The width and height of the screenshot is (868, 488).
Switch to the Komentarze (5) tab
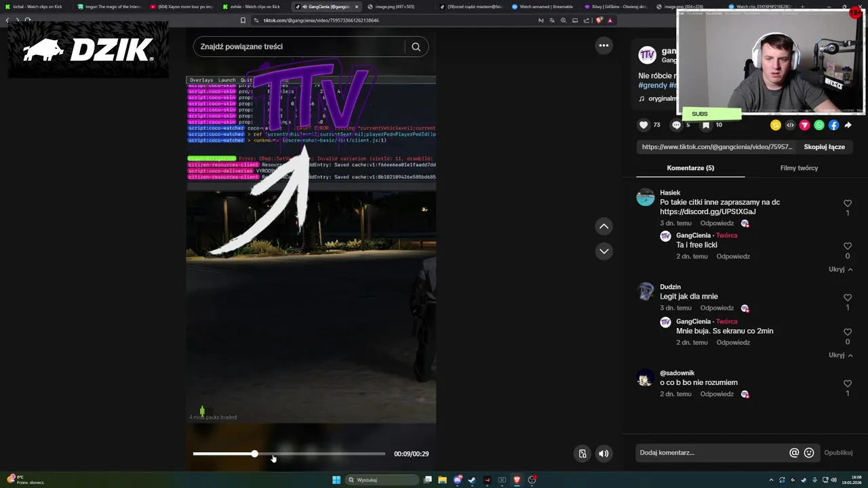[690, 168]
